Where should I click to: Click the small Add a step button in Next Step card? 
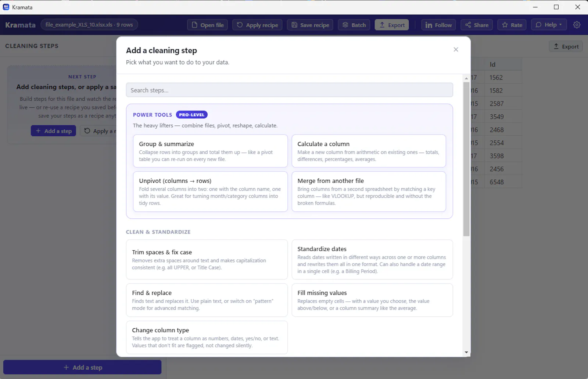click(53, 131)
